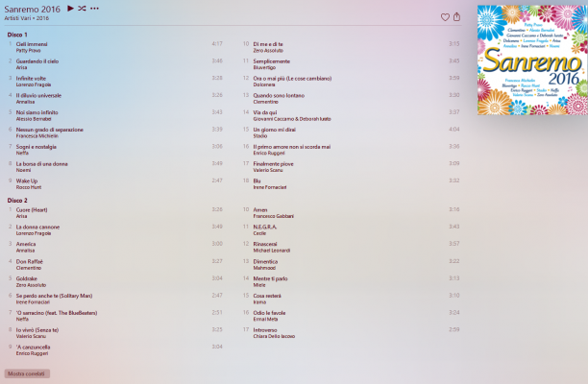The width and height of the screenshot is (588, 384).
Task: Select track Io vivrò (Senza te)
Action: (37, 330)
